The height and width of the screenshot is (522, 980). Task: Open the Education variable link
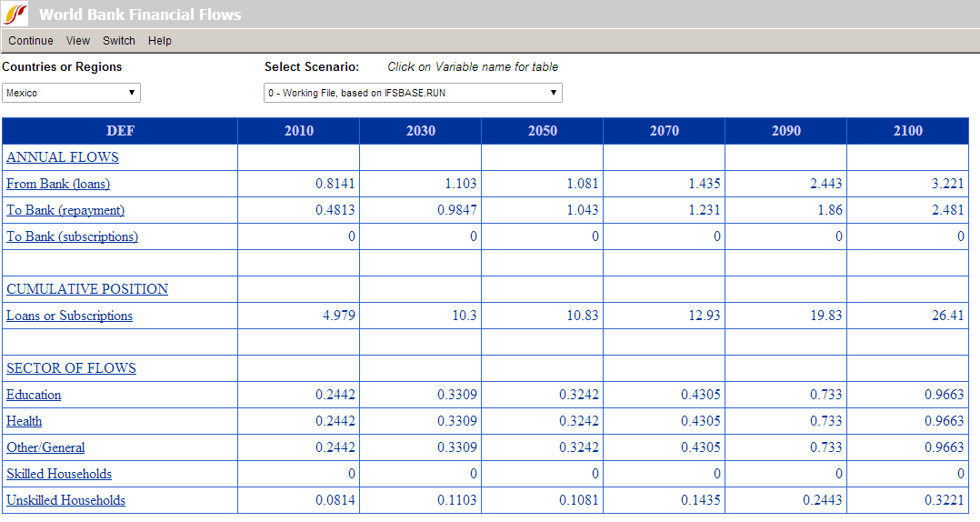coord(34,395)
